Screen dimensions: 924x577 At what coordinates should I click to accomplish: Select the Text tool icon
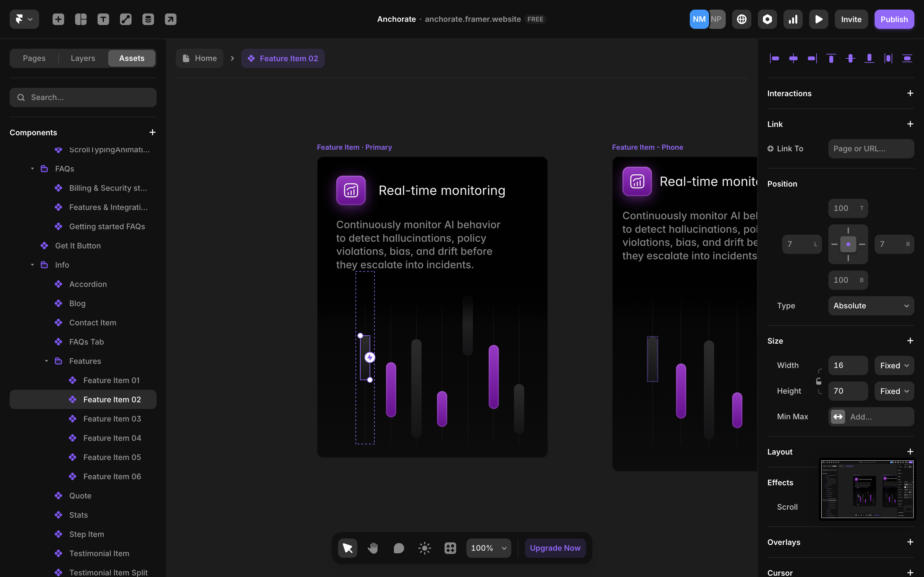pos(103,19)
